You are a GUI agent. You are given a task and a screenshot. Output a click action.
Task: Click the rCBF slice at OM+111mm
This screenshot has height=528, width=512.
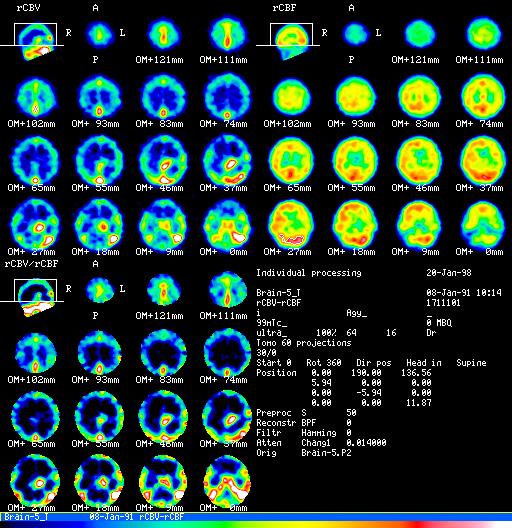click(x=483, y=34)
